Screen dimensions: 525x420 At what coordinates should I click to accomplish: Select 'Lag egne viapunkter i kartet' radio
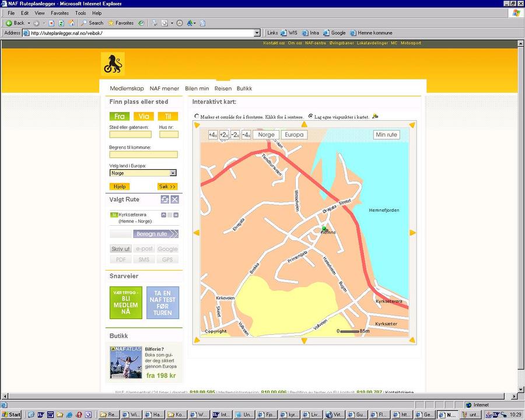[x=310, y=116]
